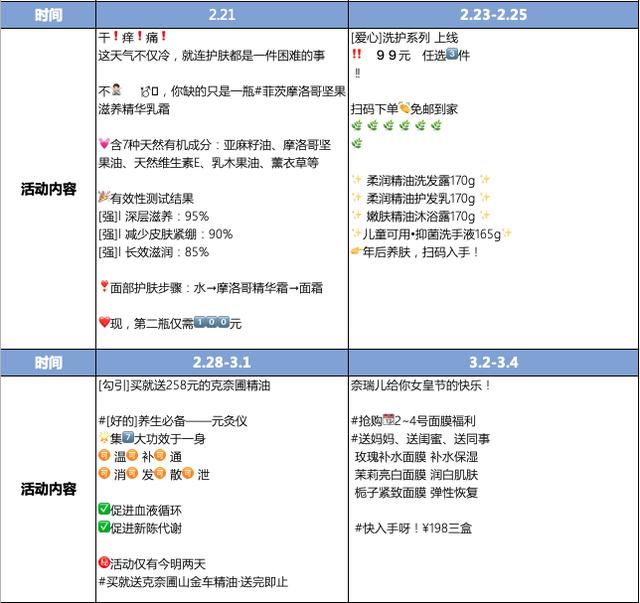
Task: Select the line '深层滋养:95%'
Action: tap(154, 216)
